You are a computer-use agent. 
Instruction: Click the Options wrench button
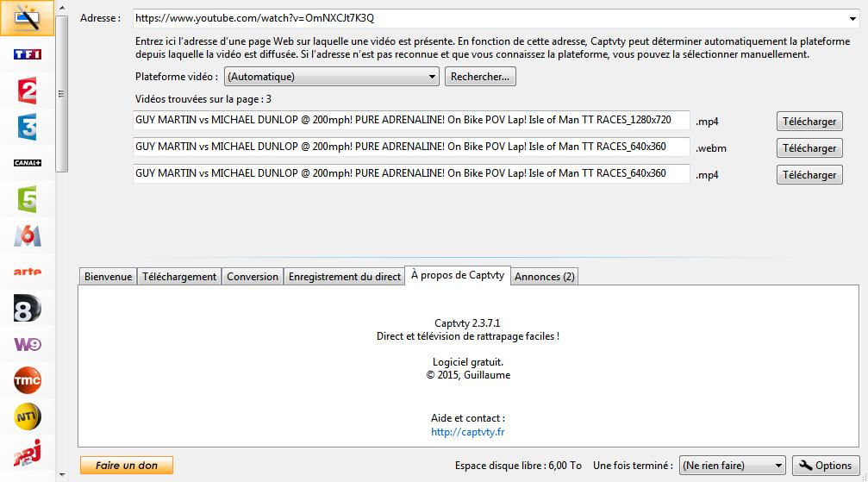[826, 466]
